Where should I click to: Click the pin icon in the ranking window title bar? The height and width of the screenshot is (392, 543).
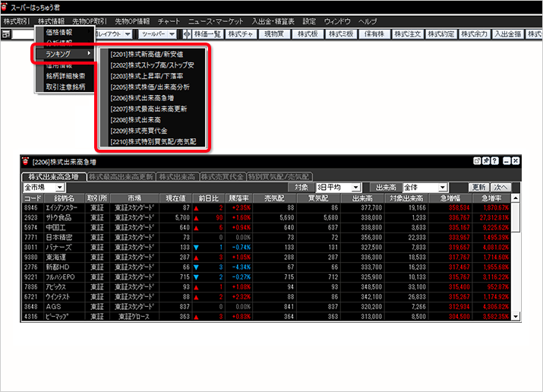tap(487, 161)
